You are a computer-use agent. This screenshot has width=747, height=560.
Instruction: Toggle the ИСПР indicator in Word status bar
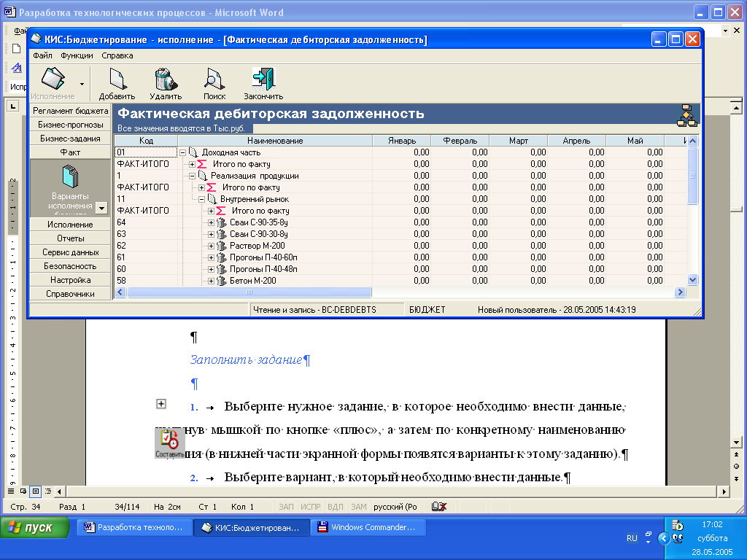310,507
